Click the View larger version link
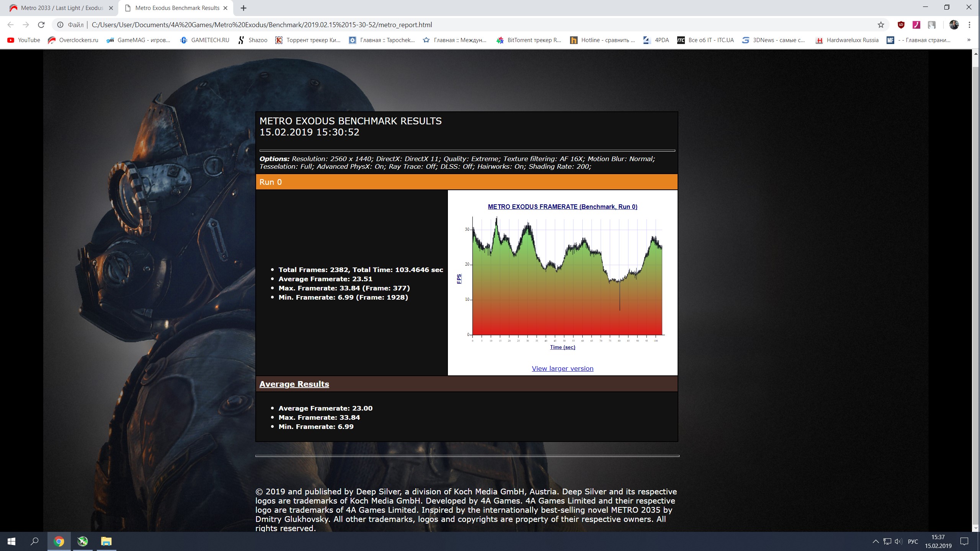980x551 pixels. [x=562, y=368]
